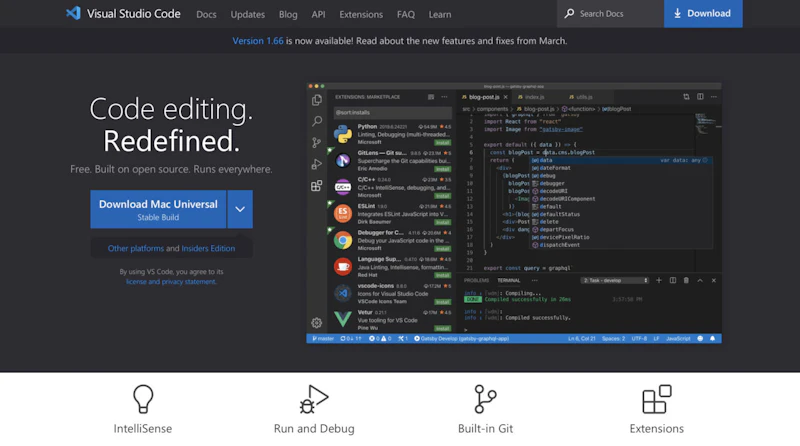The image size is (800, 446).
Task: Close the terminal panel with the X
Action: (x=714, y=280)
